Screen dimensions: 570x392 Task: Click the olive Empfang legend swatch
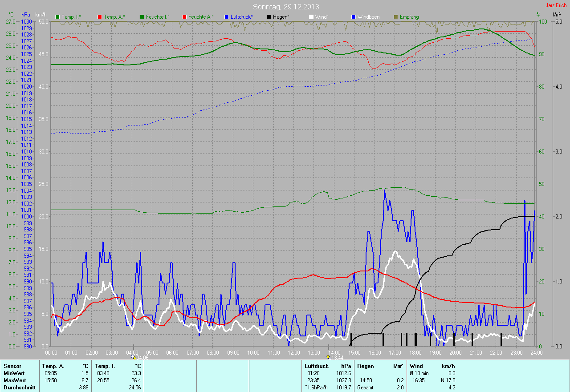pyautogui.click(x=396, y=17)
